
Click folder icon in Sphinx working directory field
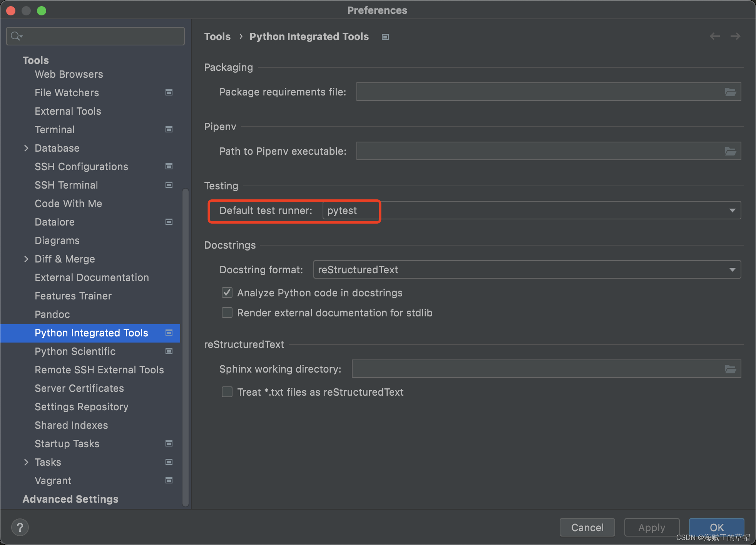(730, 369)
